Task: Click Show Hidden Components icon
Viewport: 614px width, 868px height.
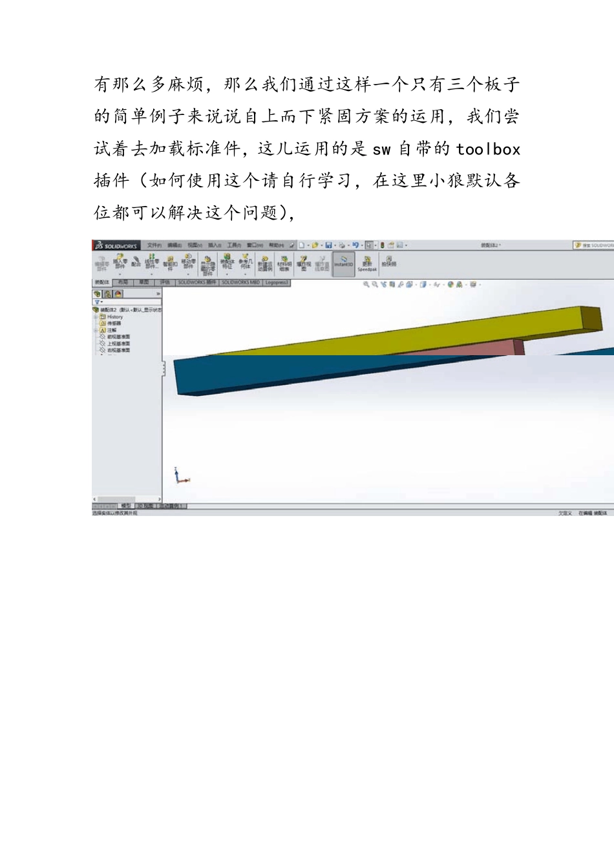Action: [x=207, y=266]
